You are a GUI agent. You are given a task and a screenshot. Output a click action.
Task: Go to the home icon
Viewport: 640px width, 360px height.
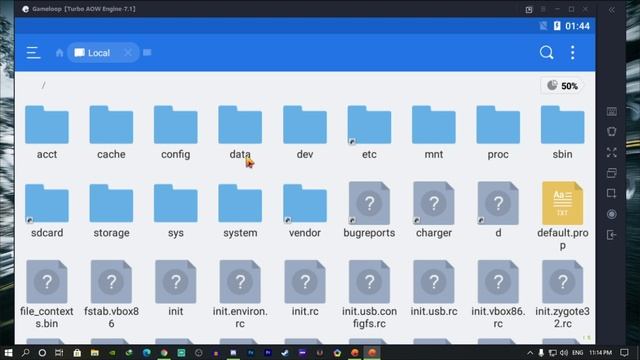pyautogui.click(x=60, y=53)
